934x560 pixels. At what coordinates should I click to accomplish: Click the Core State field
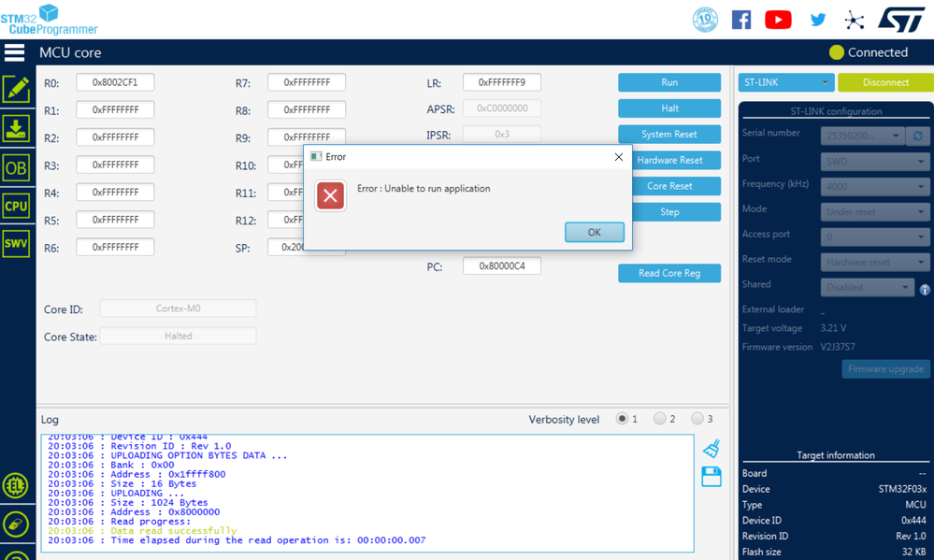pyautogui.click(x=178, y=336)
